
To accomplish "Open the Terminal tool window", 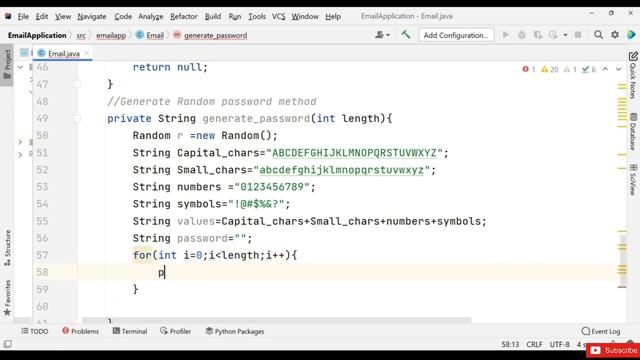I will 130,331.
